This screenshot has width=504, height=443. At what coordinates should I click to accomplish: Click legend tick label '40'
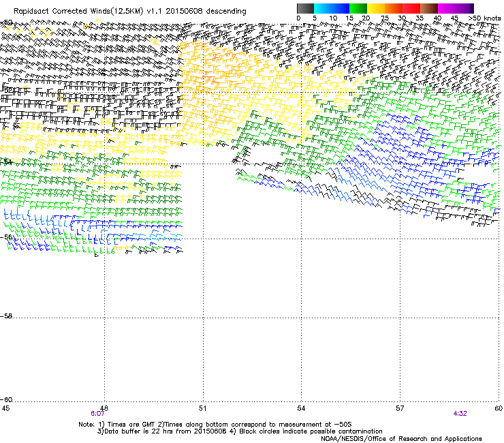click(437, 18)
